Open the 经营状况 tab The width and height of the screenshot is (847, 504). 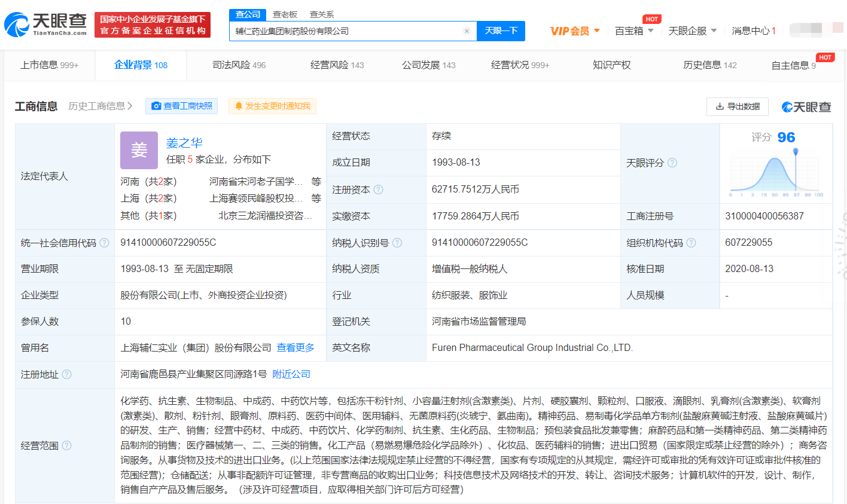[x=520, y=65]
